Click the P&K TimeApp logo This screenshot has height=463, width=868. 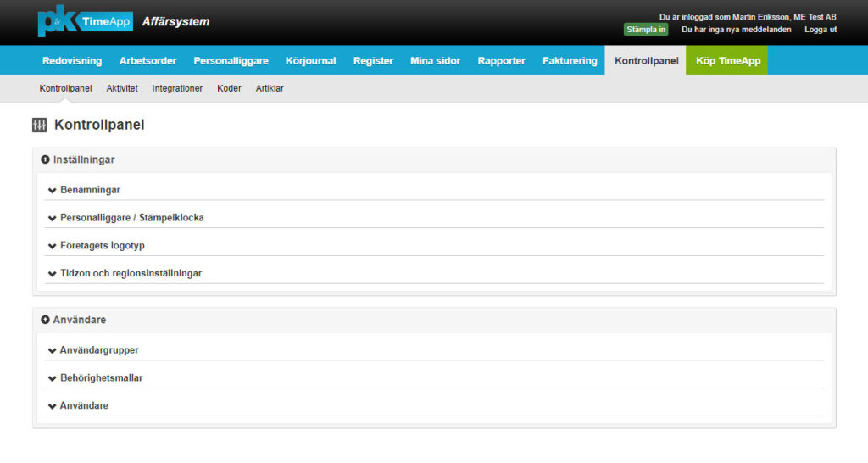point(85,22)
